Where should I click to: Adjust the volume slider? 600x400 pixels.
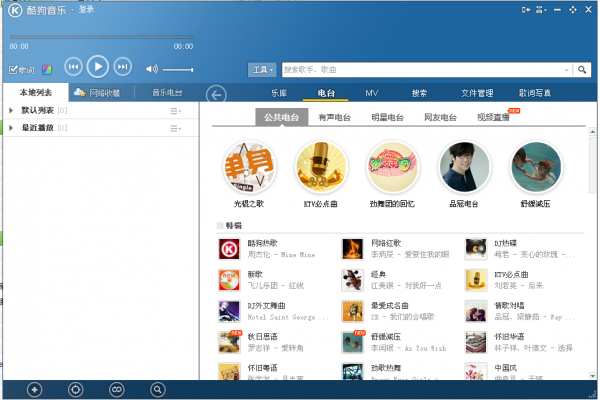pos(178,70)
